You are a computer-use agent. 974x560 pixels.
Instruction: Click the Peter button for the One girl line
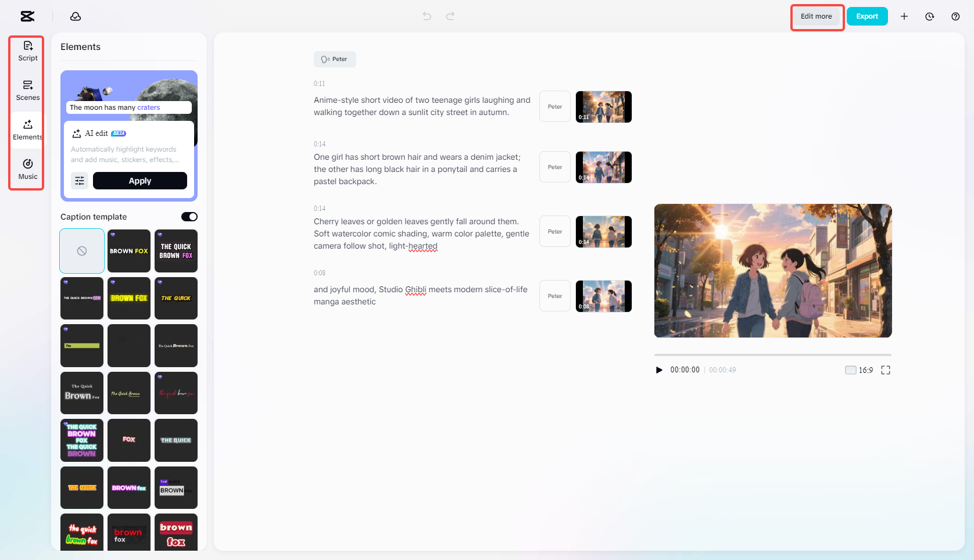pos(555,167)
